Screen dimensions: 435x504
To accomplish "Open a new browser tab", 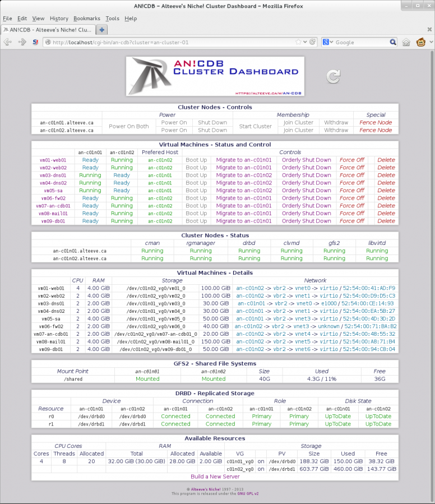I will point(103,30).
